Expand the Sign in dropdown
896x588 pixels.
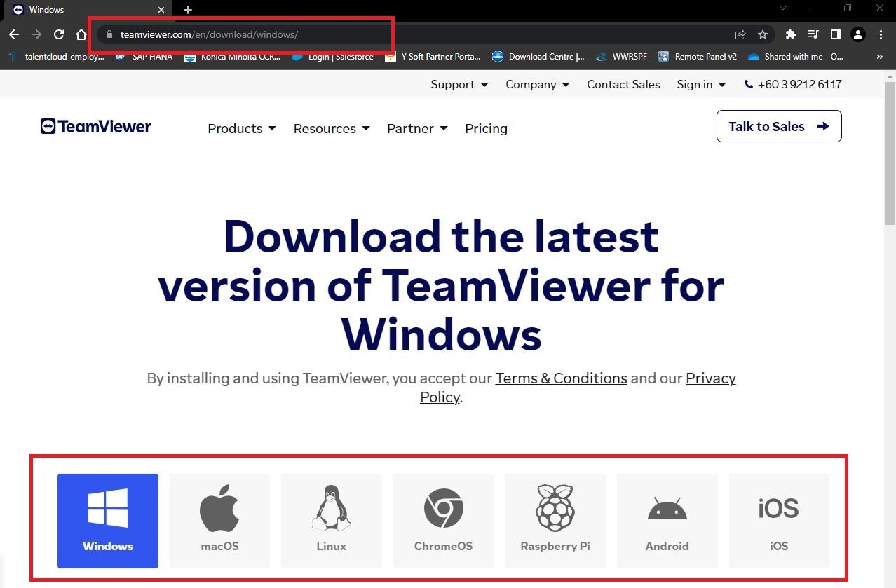tap(700, 84)
